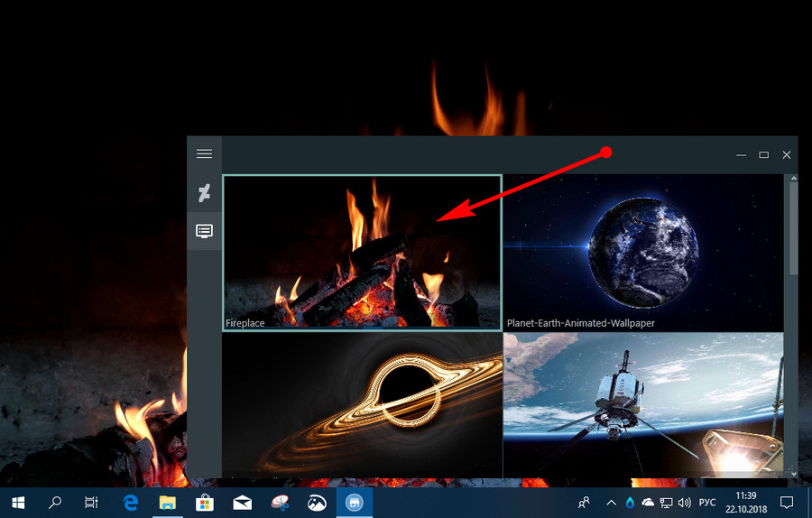This screenshot has height=518, width=812.
Task: Launch Microsoft Edge from the taskbar
Action: click(x=131, y=502)
